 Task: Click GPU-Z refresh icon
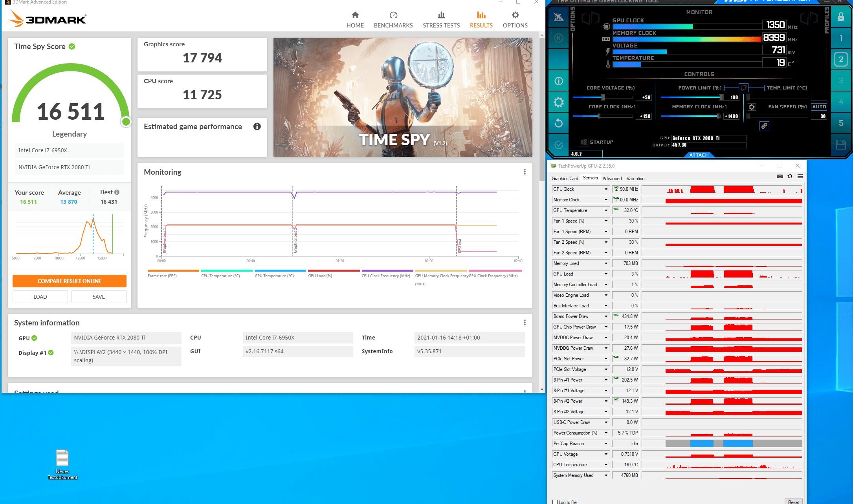coord(790,177)
